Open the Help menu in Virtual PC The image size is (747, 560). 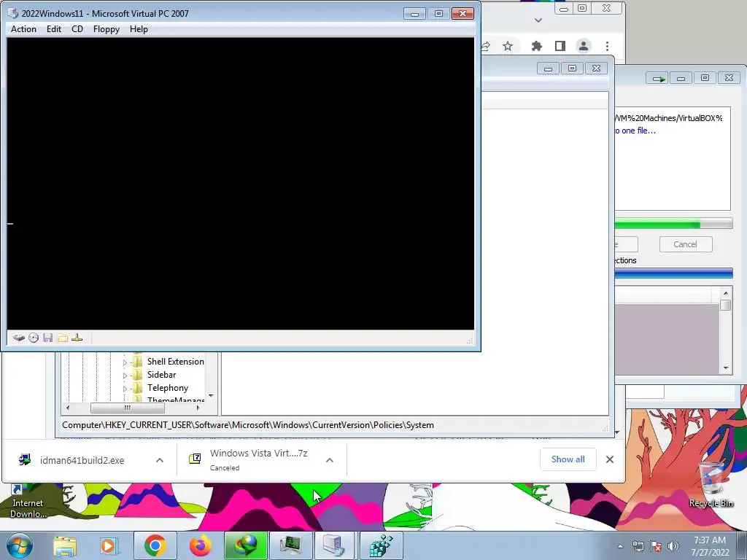tap(139, 29)
